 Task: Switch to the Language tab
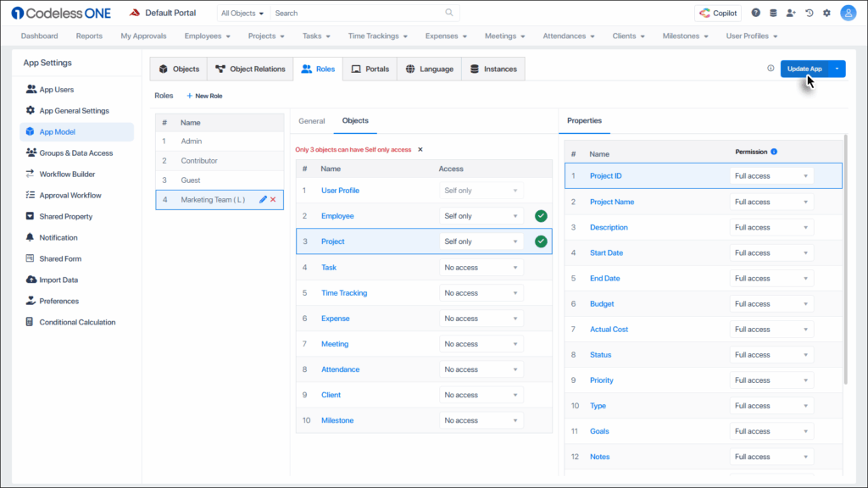pyautogui.click(x=429, y=69)
